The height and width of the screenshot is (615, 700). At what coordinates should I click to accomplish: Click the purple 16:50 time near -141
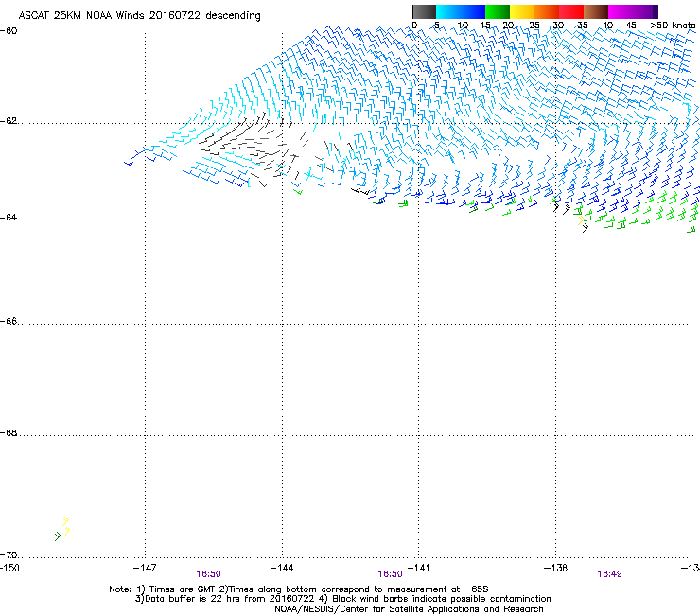pos(390,574)
